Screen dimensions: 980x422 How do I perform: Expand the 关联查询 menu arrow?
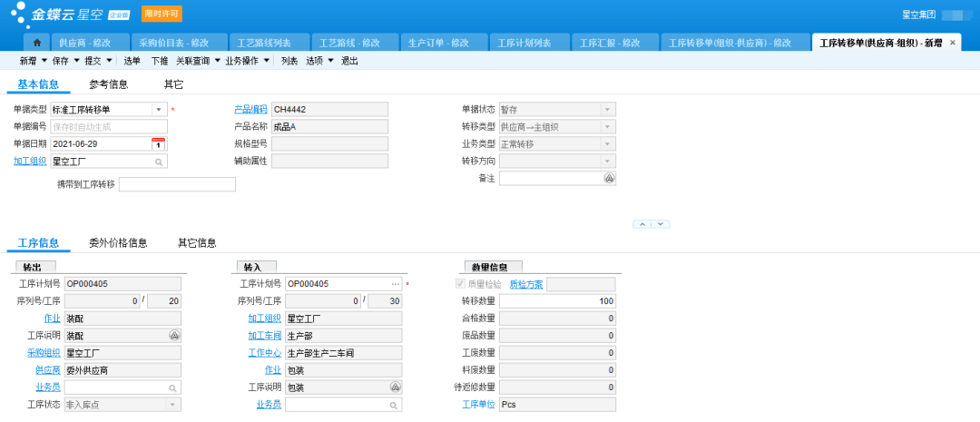[x=218, y=61]
